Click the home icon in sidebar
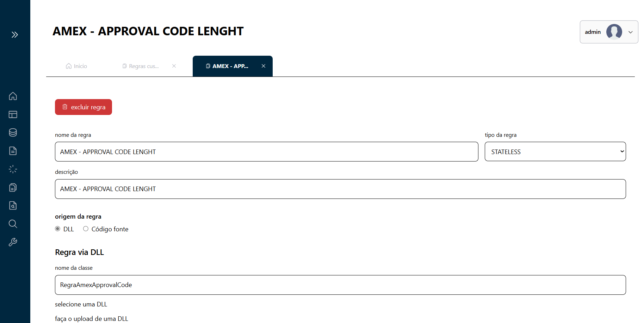Viewport: 644px width, 323px height. pyautogui.click(x=13, y=96)
